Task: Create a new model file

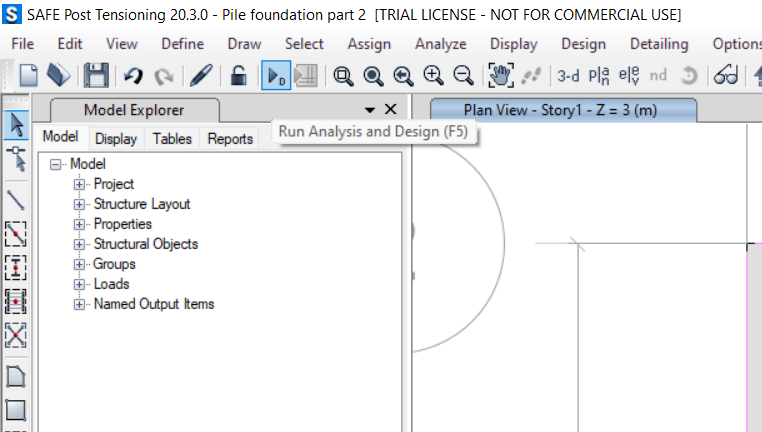Action: tap(28, 76)
